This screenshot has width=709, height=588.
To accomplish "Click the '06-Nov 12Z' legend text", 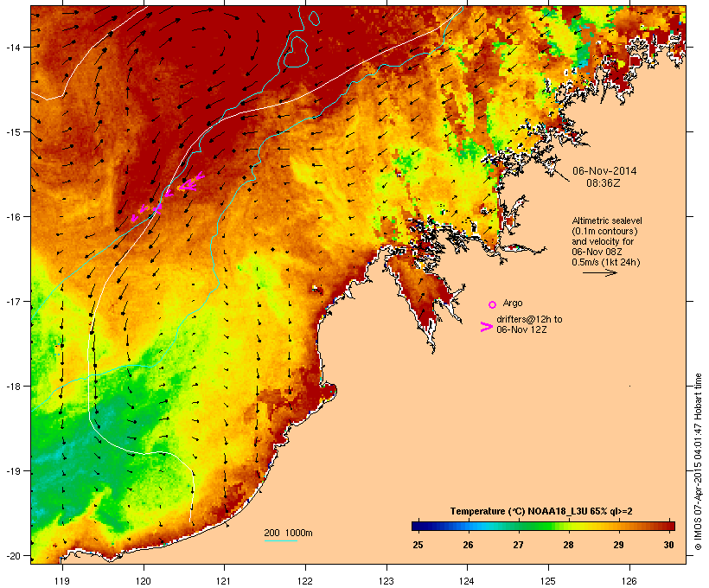I will coord(521,329).
